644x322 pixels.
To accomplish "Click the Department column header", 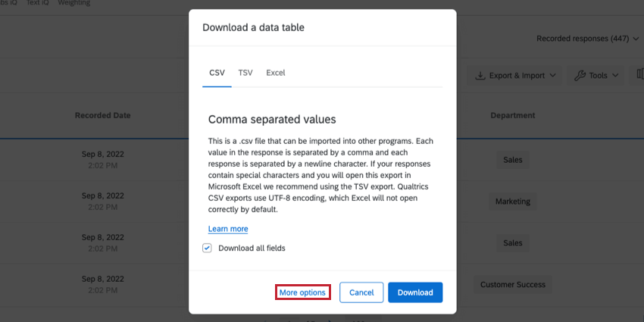I will point(512,116).
